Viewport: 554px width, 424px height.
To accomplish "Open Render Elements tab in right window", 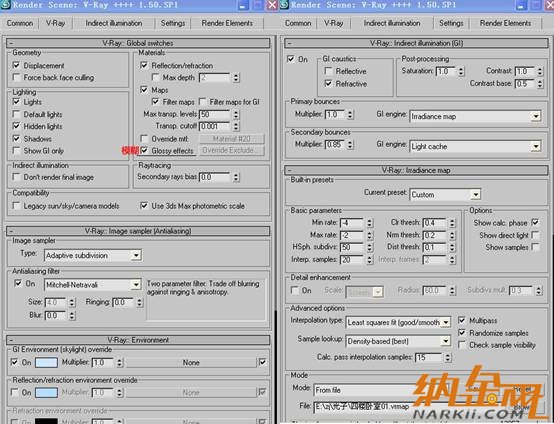I will 505,23.
